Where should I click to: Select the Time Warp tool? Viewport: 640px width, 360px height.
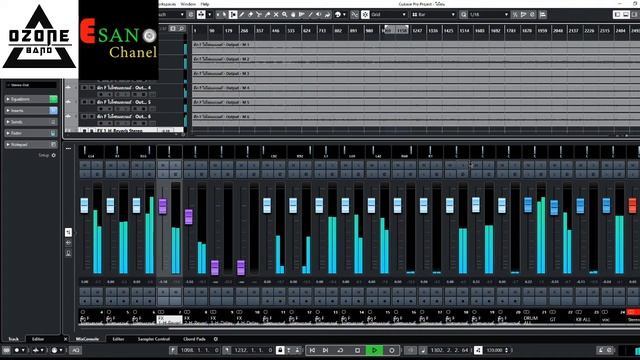(302, 14)
